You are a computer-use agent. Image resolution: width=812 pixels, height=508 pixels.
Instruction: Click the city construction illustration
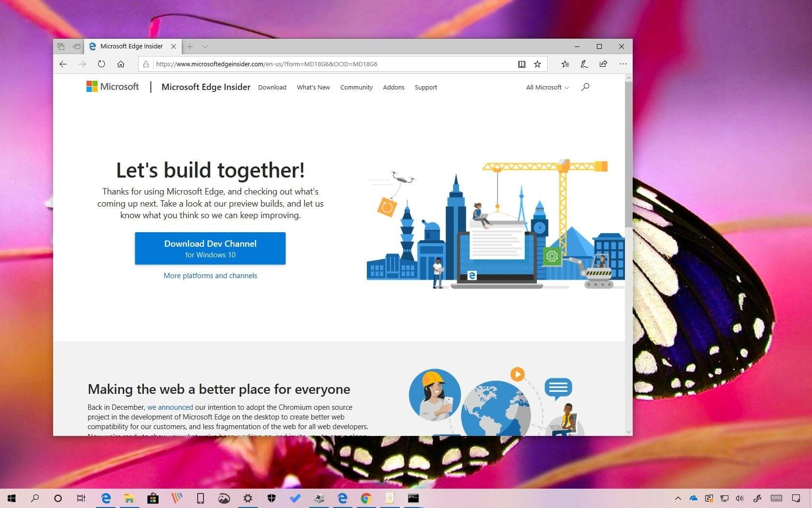click(x=495, y=224)
